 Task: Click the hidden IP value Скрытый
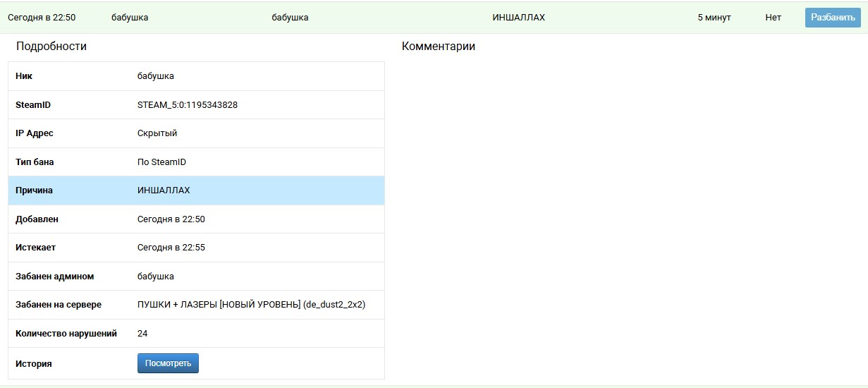pos(157,133)
